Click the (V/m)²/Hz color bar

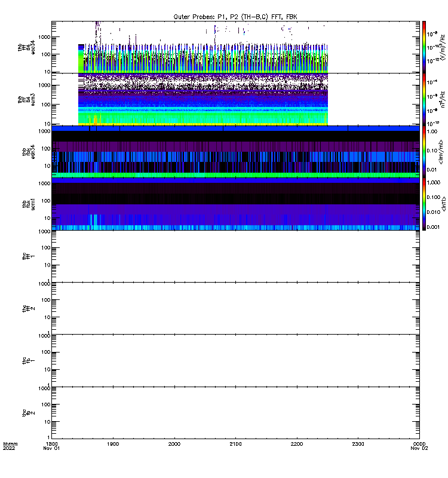pos(424,47)
